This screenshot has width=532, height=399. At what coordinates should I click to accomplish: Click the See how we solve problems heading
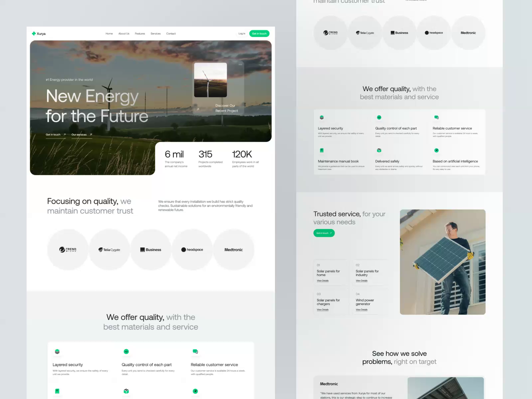[399, 357]
